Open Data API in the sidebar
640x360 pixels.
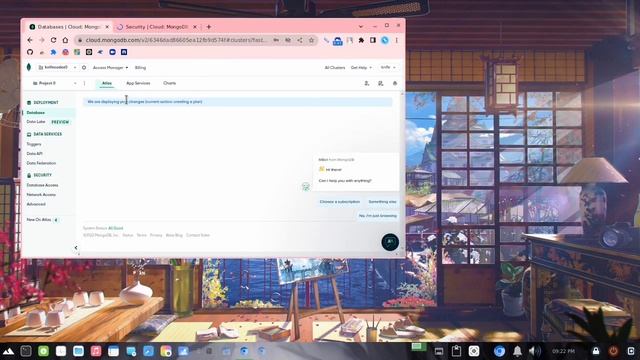click(34, 153)
